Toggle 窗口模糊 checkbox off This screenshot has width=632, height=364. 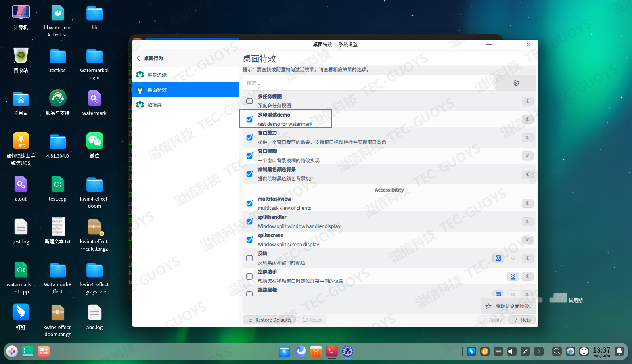(249, 156)
